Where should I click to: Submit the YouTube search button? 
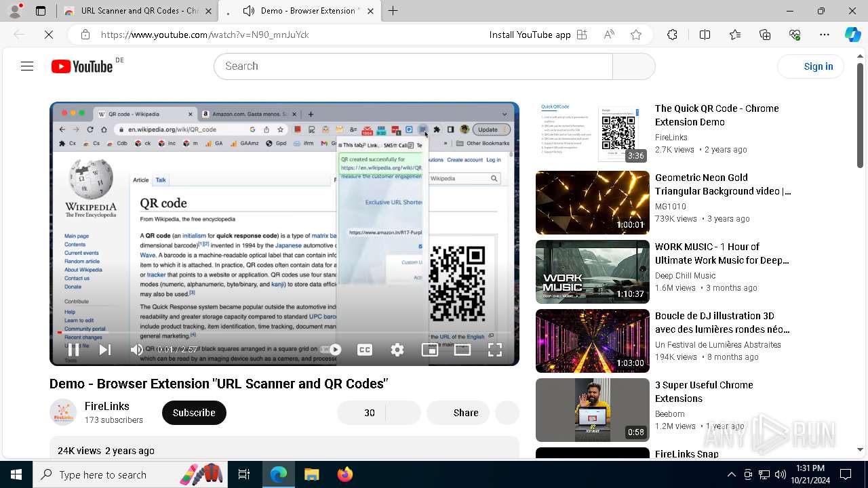[x=633, y=66]
